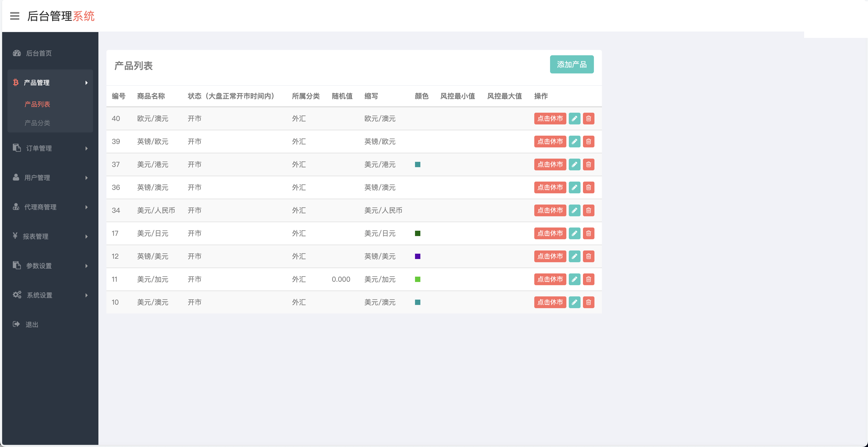Screen dimensions: 868x447
Task: Open 后台首页 dashboard in the sidebar
Action: 39,53
